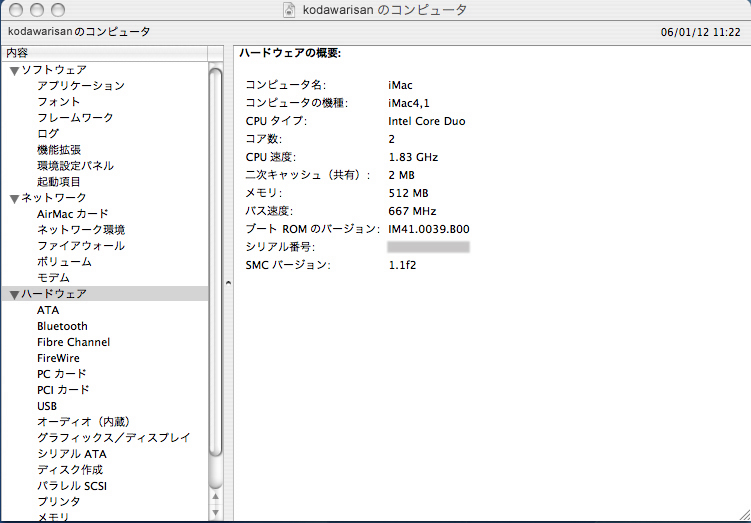Click the sidebar vertical scrollbar thumb

point(215,260)
